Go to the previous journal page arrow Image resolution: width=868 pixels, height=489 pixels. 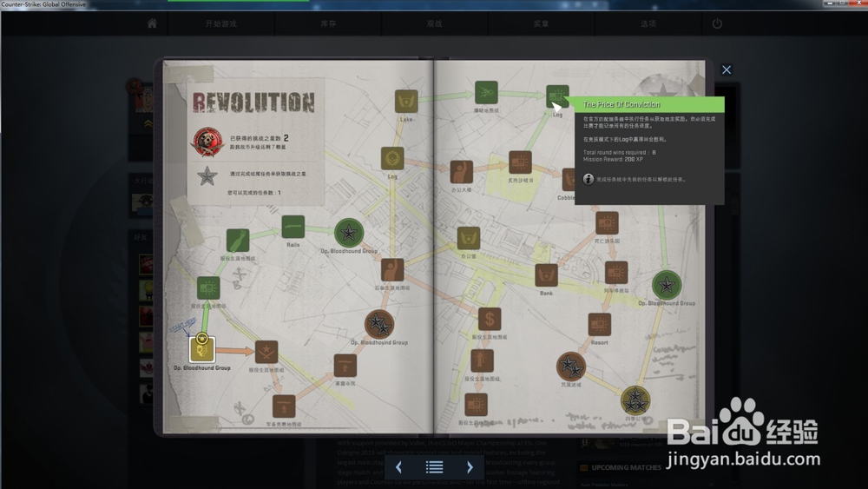click(x=398, y=467)
